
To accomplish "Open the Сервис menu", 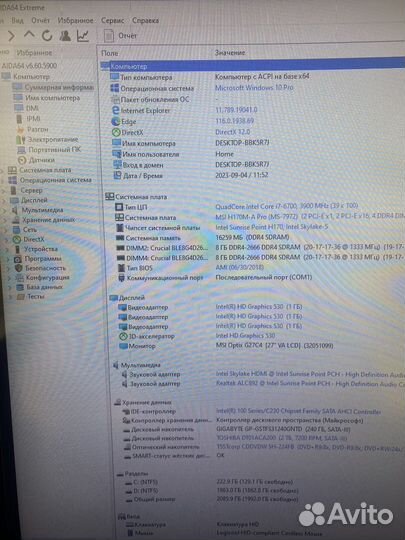I will tap(112, 21).
